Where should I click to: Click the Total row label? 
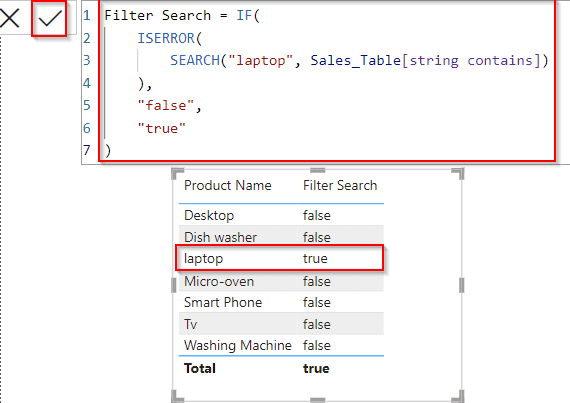coord(200,368)
